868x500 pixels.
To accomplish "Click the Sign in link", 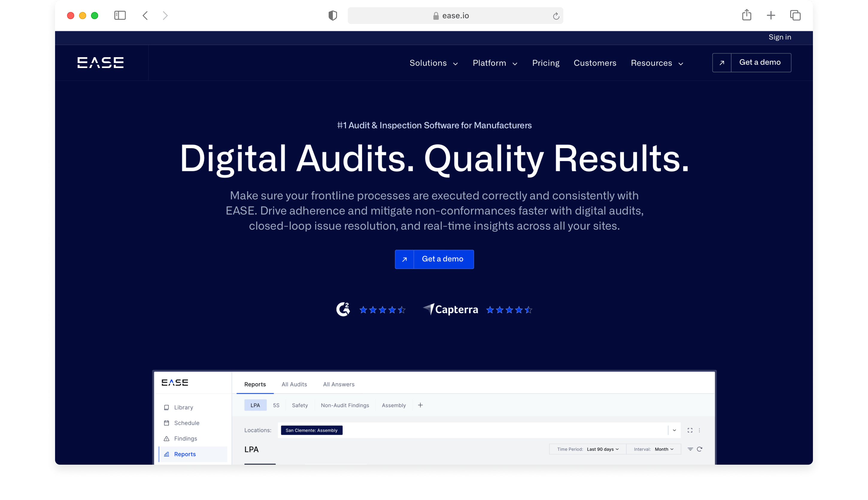I will point(779,37).
